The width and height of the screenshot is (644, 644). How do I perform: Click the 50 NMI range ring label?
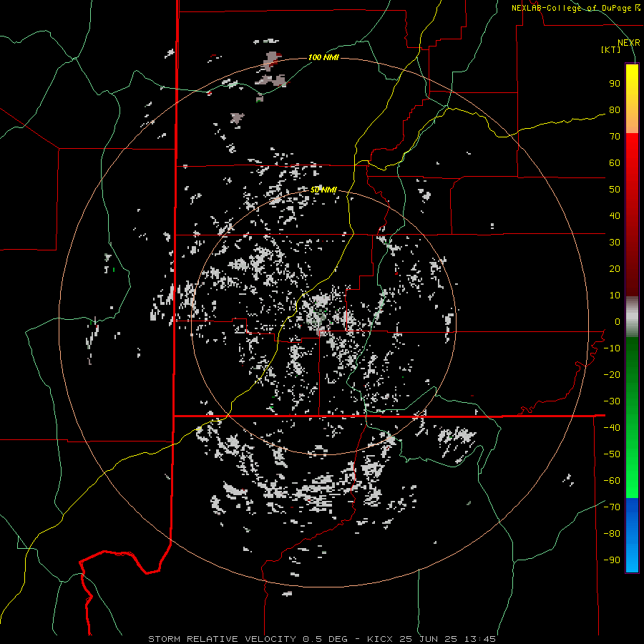[323, 190]
